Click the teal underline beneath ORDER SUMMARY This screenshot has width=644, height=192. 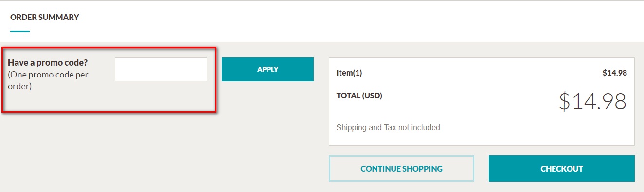coord(20,32)
